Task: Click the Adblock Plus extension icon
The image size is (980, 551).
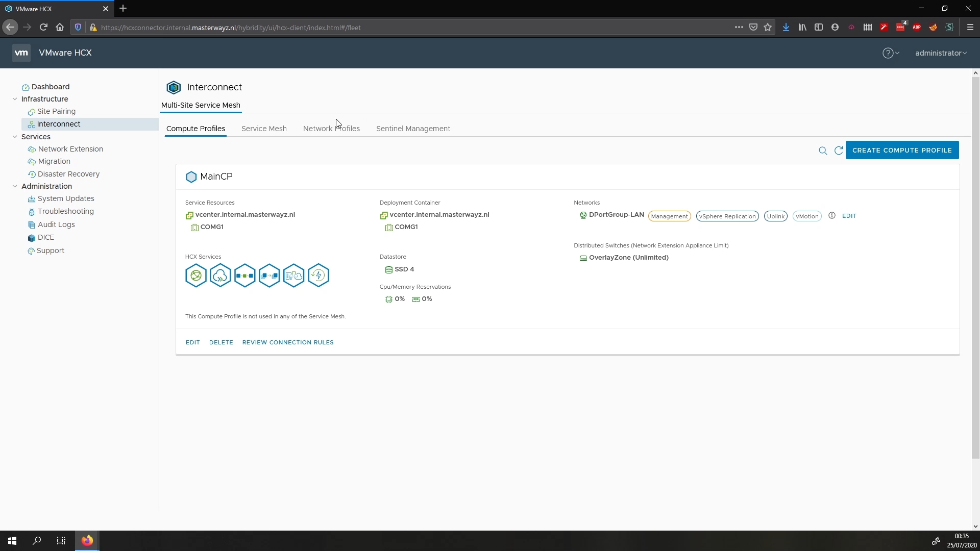Action: pos(917,28)
